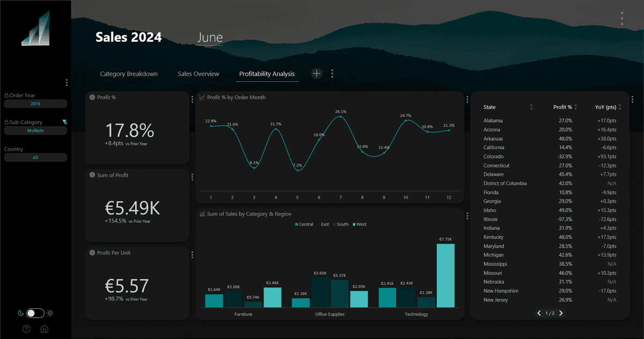Clear the Sub-Category filter funnel icon
Screen dimensions: 644x339
(64, 122)
